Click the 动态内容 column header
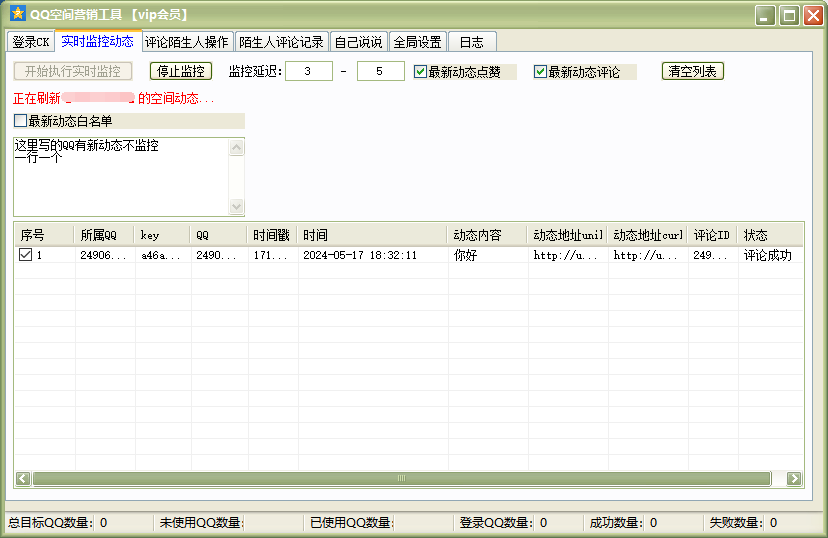The image size is (828, 538). pos(487,235)
